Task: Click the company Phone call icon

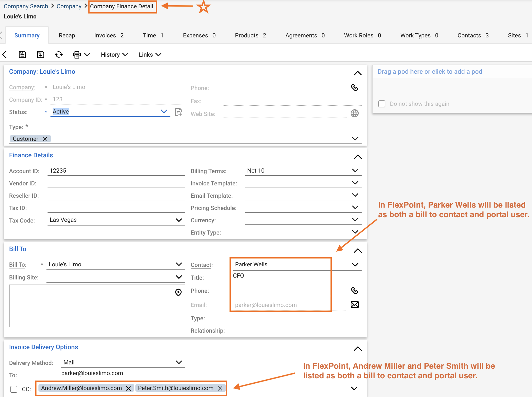Action: click(355, 87)
